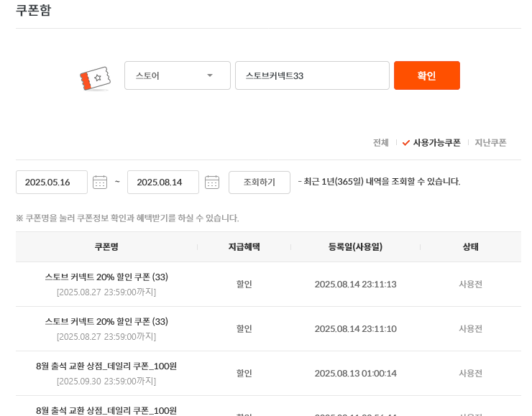This screenshot has height=416, width=532.
Task: Click 사용전 status in the 23:11:13 row
Action: click(471, 284)
